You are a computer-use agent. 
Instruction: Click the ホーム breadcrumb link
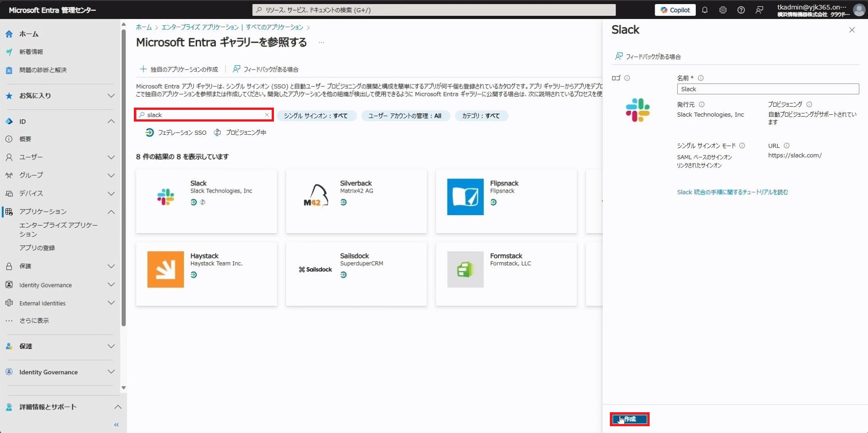[144, 28]
